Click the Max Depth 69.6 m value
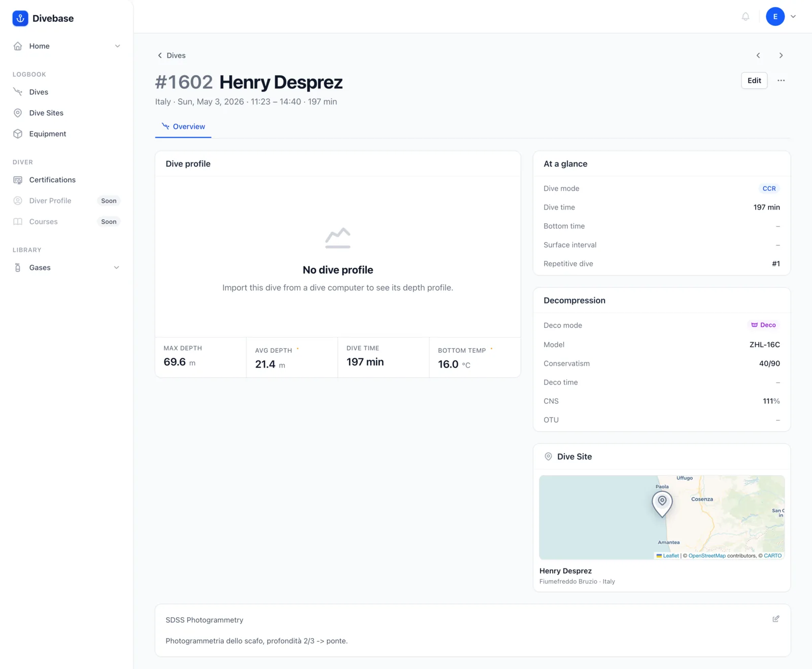The height and width of the screenshot is (669, 812). click(x=179, y=362)
